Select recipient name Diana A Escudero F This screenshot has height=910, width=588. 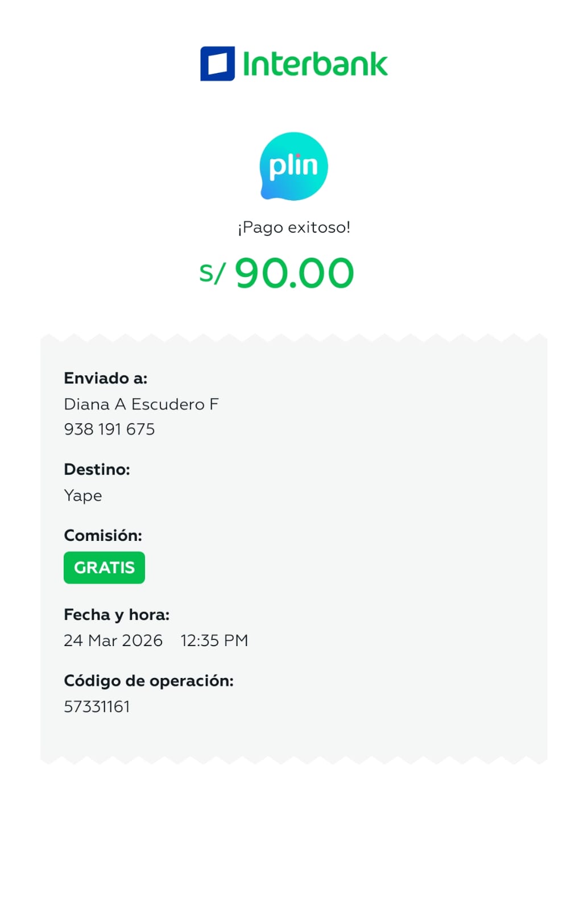(x=141, y=404)
